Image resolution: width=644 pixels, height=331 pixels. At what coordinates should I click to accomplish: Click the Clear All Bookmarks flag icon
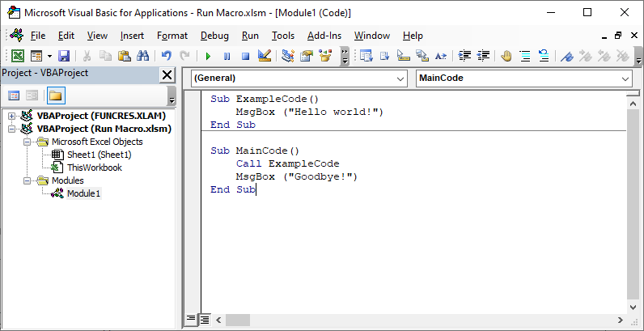[623, 56]
